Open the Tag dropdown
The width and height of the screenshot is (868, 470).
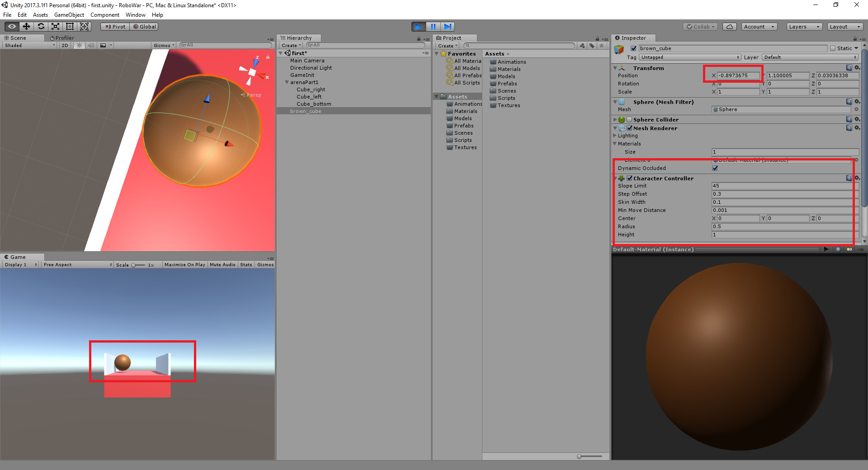[x=689, y=57]
